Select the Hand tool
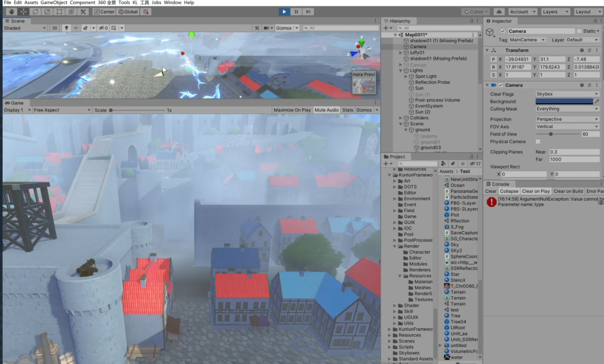The width and height of the screenshot is (604, 364). tap(11, 12)
